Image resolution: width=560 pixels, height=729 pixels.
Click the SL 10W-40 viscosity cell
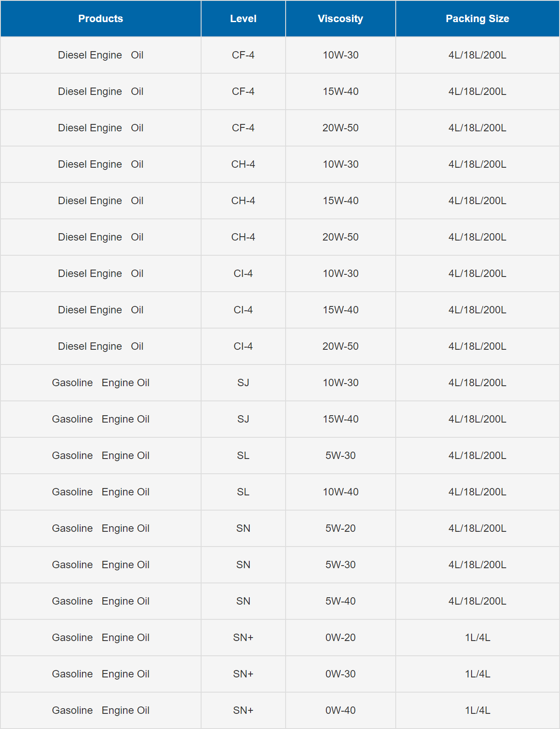click(x=340, y=492)
